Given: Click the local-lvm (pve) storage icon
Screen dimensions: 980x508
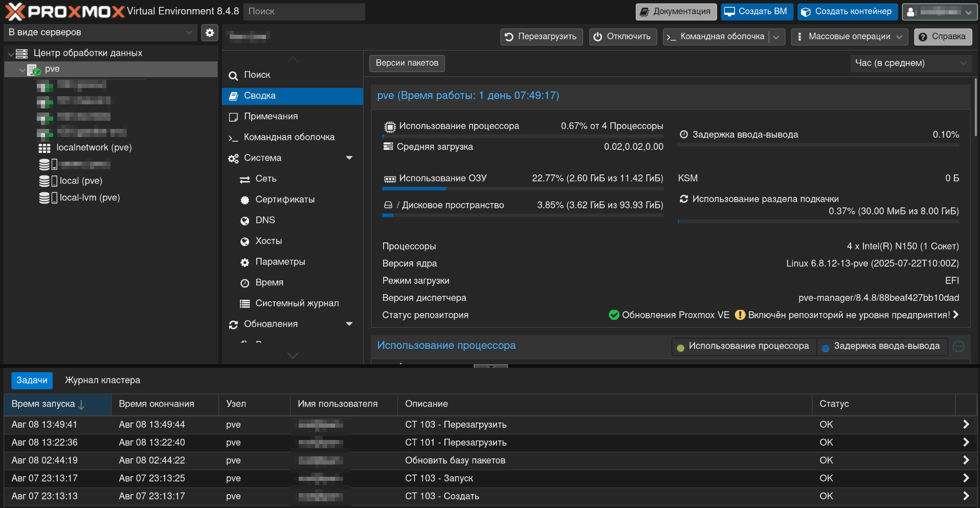Looking at the screenshot, I should (x=48, y=197).
